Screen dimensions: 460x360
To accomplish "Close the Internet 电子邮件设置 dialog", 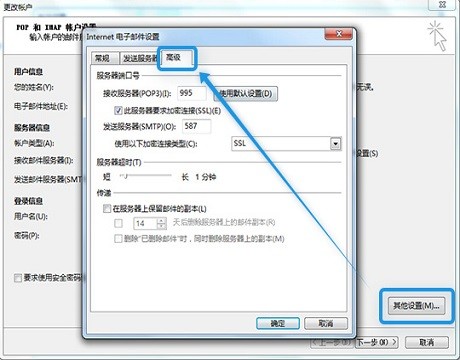I will point(338,34).
